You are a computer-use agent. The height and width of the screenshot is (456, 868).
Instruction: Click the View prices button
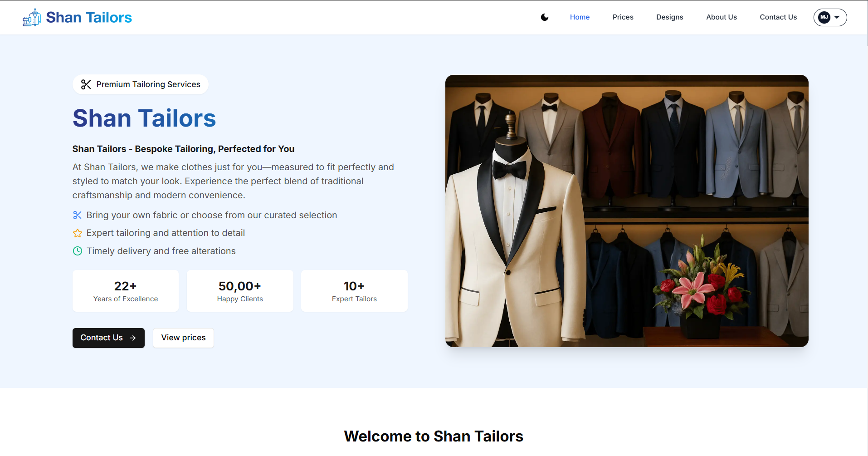point(183,338)
